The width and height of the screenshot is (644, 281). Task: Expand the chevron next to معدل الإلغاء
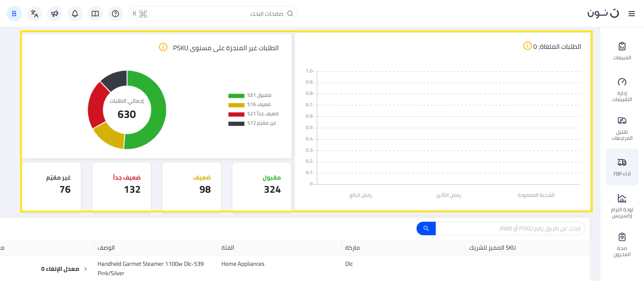point(86,269)
